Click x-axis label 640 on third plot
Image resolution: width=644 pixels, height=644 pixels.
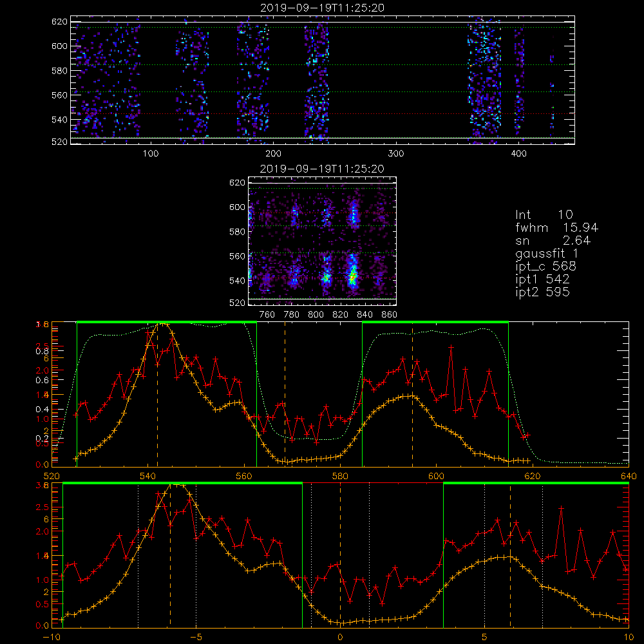(x=629, y=476)
